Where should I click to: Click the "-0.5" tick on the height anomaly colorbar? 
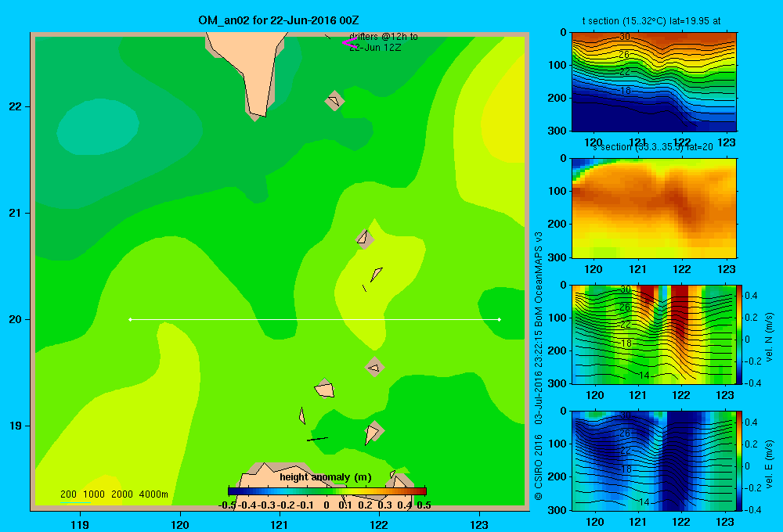[227, 505]
